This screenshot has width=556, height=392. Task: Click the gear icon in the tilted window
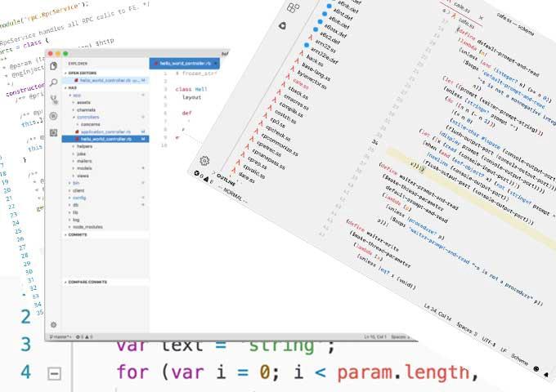pyautogui.click(x=204, y=161)
